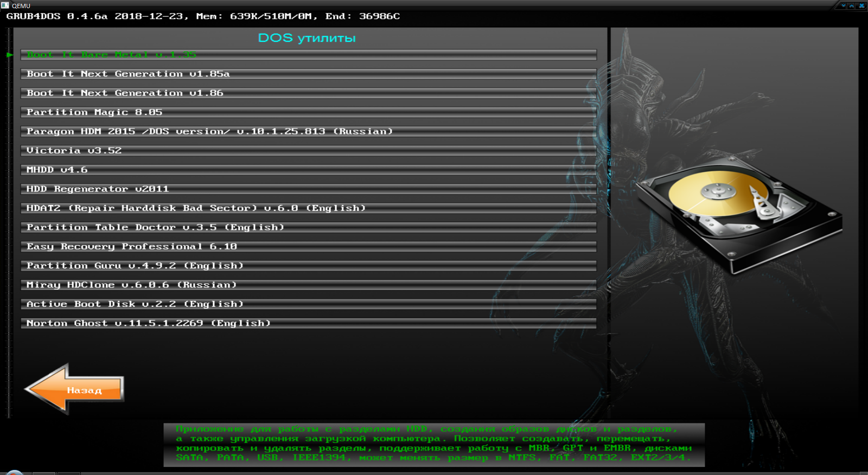
Task: Launch Partition Magic 8.05
Action: pyautogui.click(x=94, y=112)
